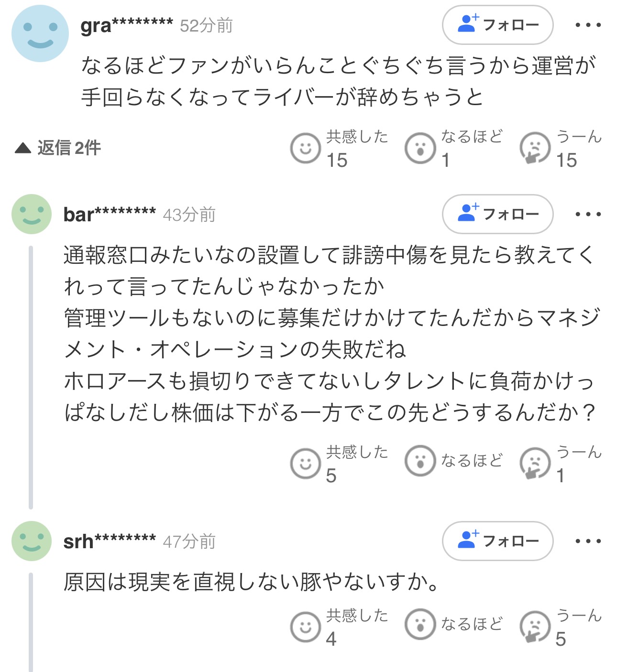Tap なるほど surprised face on bar reply
Screen dimensions: 617x672
420,461
